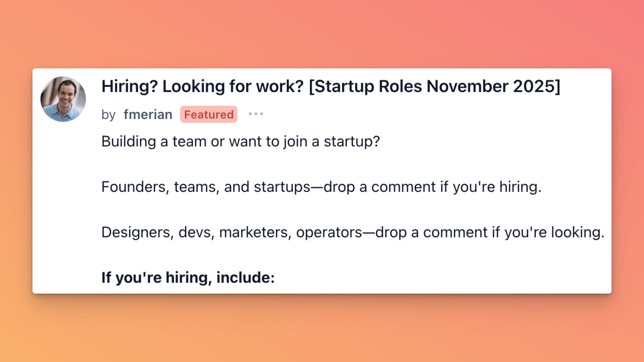Click fmerian's round profile avatar
Viewport: 644px width, 362px height.
pyautogui.click(x=63, y=99)
